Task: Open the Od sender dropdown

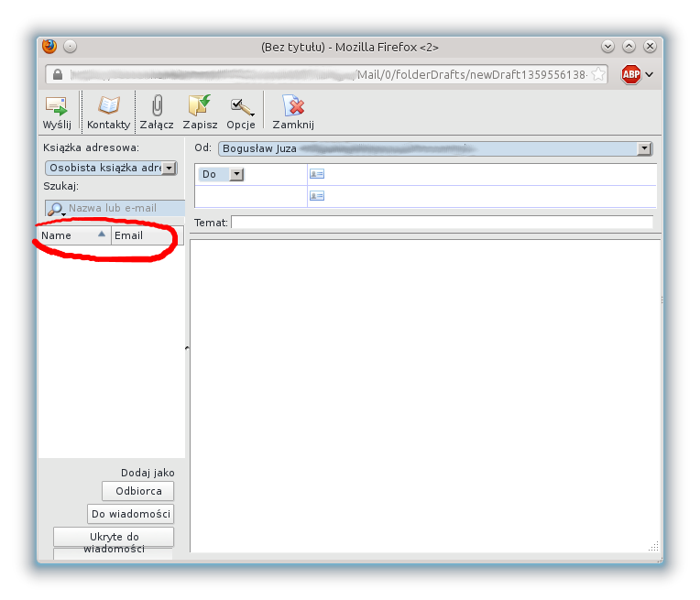Action: [x=644, y=148]
